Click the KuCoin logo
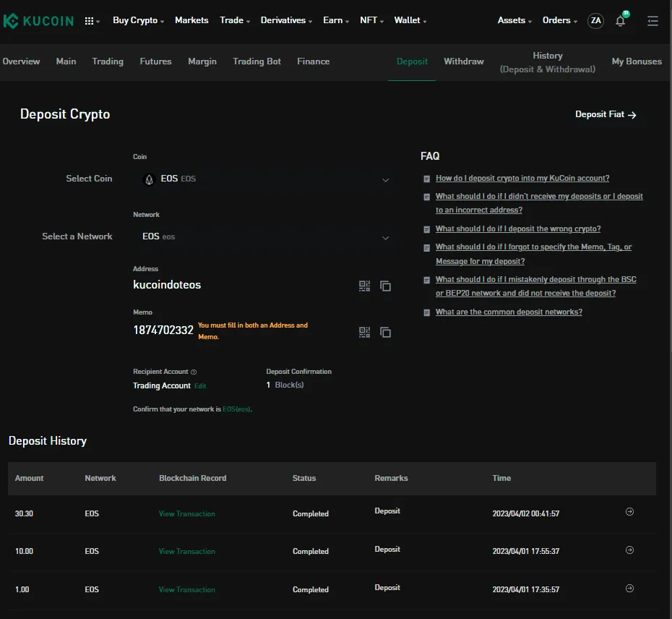672x619 pixels. 38,20
